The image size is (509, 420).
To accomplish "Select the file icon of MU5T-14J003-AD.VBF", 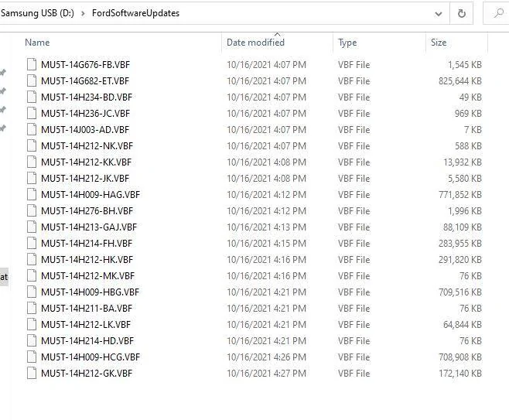I will tap(32, 129).
